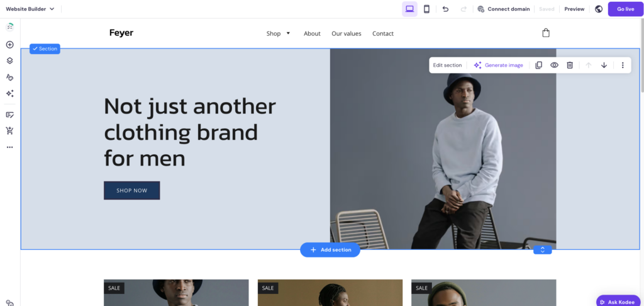644x306 pixels.
Task: Select the hero image of man
Action: pos(443,149)
